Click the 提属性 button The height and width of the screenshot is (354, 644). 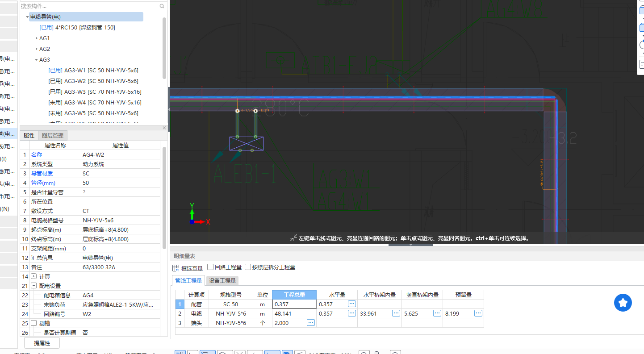point(42,343)
